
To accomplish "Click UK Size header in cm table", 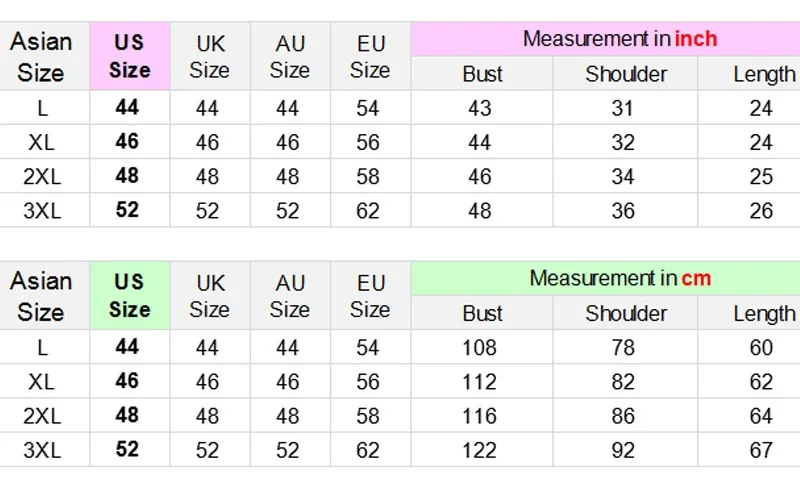I will click(x=209, y=295).
